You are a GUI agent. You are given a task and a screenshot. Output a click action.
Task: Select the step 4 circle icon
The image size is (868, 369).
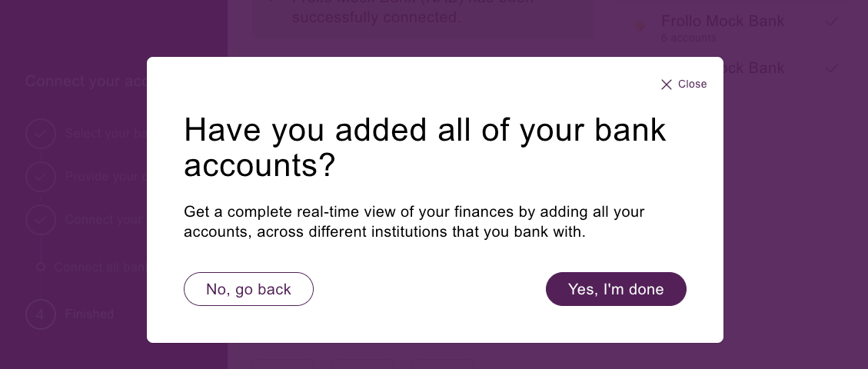[x=41, y=314]
